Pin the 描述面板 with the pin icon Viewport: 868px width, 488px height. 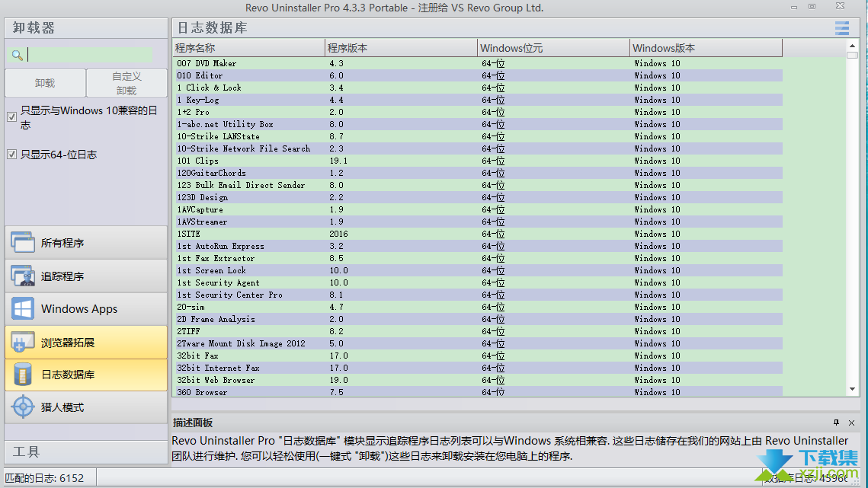tap(836, 423)
